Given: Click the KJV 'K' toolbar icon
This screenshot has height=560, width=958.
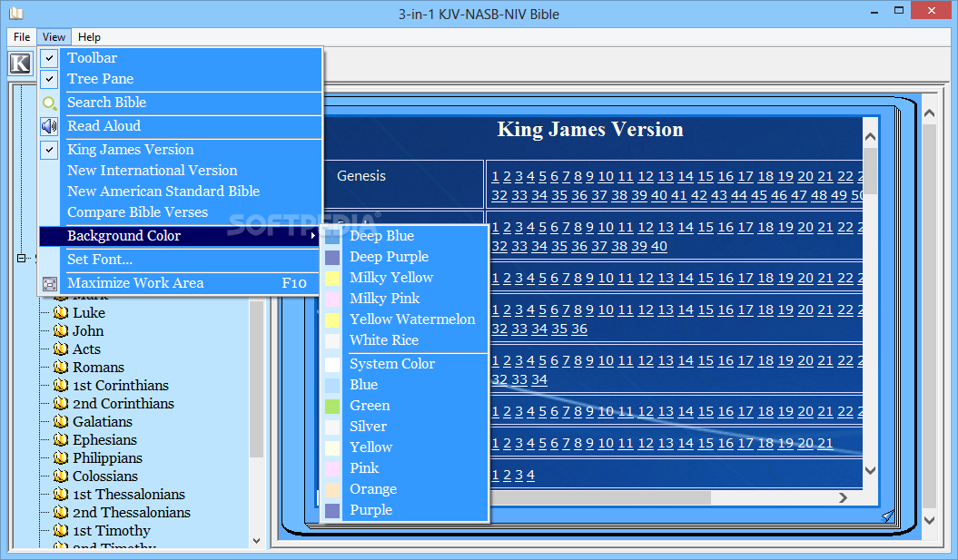Looking at the screenshot, I should [20, 63].
